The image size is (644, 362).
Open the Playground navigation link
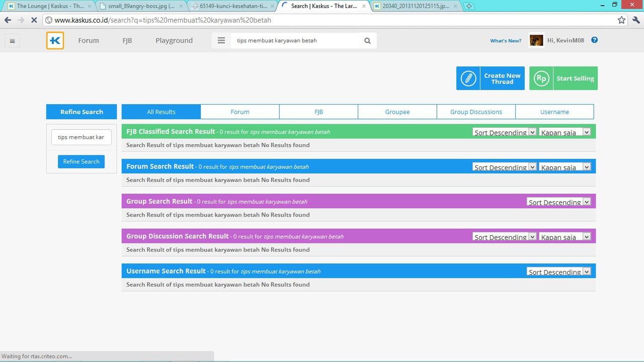[x=174, y=41]
